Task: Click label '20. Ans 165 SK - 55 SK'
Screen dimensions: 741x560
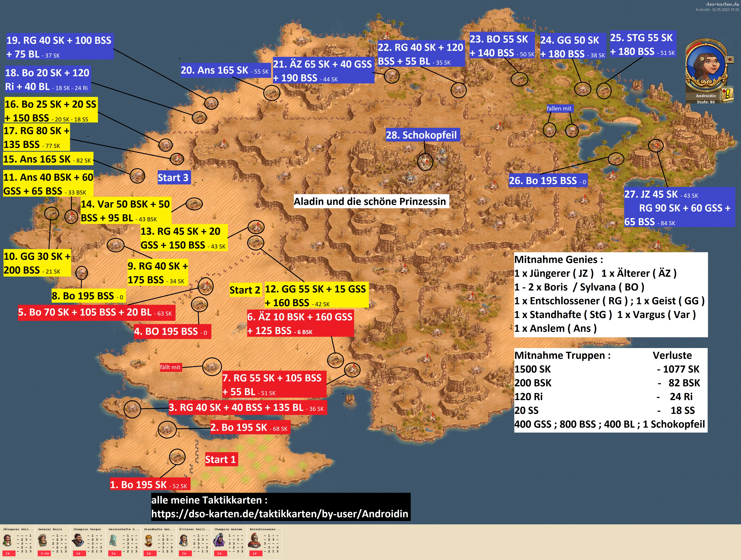Action: [x=225, y=70]
